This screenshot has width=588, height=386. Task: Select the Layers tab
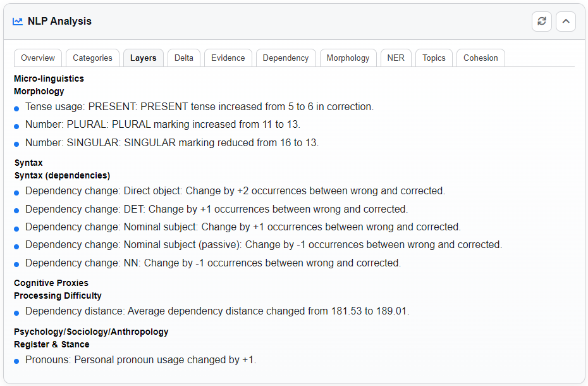(144, 58)
